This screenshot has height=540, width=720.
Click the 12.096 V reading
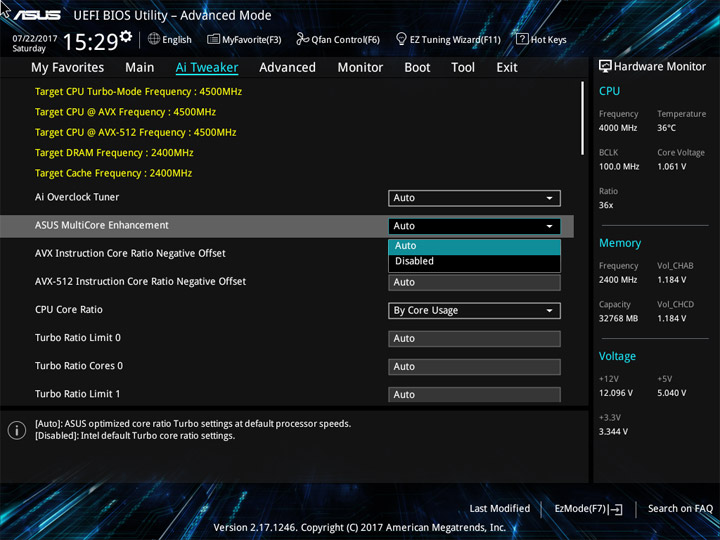pyautogui.click(x=616, y=393)
